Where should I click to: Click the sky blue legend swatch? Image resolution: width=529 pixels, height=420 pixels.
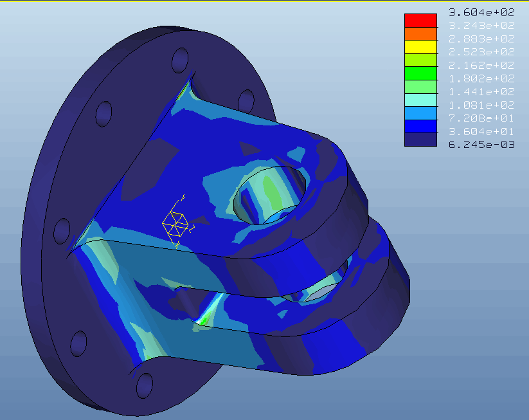pos(421,113)
